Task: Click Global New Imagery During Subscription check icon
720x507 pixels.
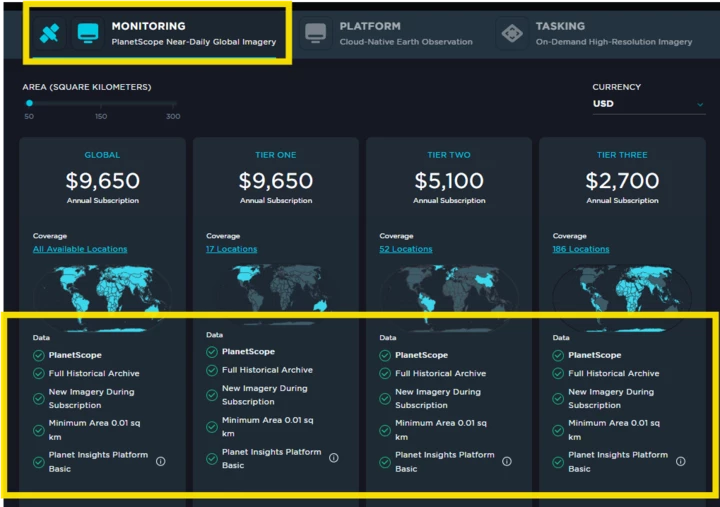Action: tap(39, 399)
